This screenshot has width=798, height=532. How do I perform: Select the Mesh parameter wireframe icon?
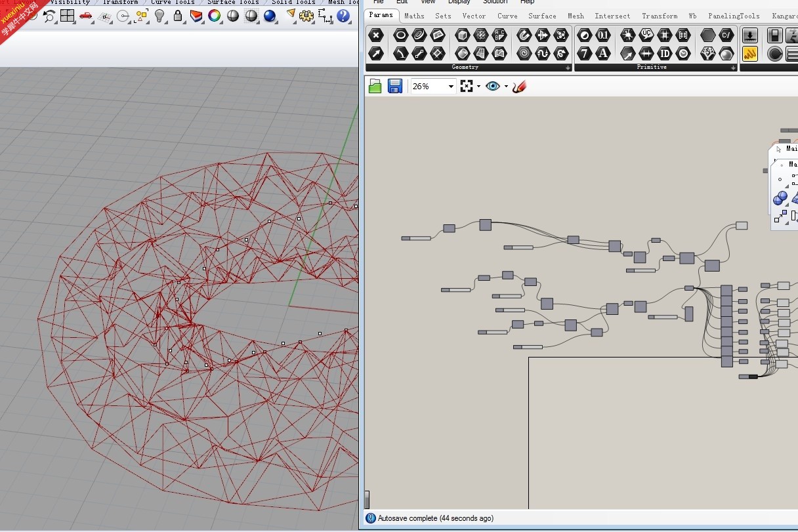coord(481,35)
